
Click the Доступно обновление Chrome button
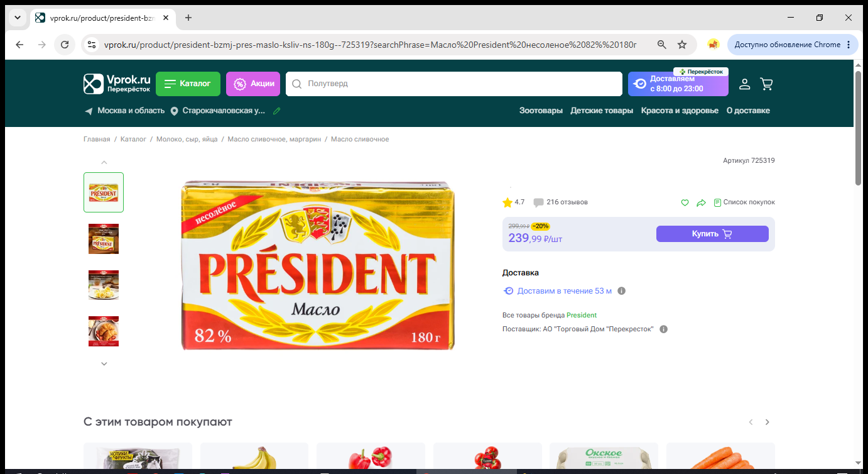[793, 45]
